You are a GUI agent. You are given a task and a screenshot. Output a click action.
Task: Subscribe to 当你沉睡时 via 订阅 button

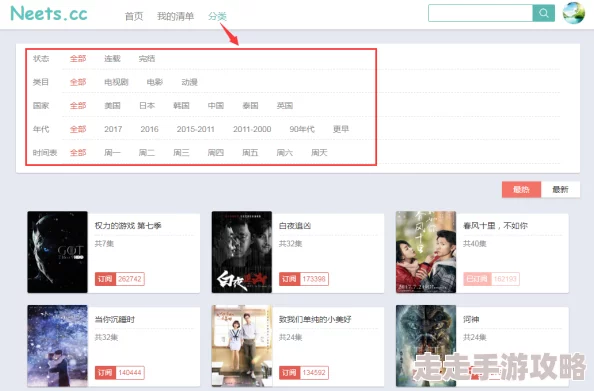(105, 372)
